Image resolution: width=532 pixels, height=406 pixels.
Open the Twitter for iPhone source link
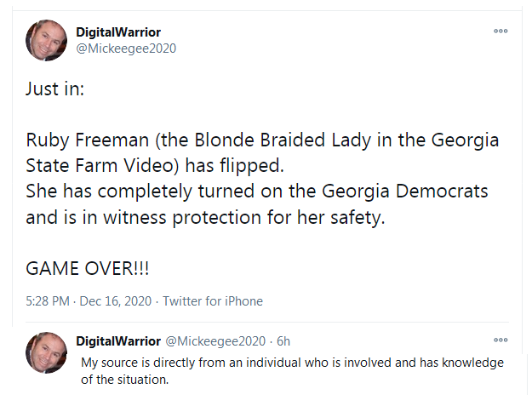point(213,301)
